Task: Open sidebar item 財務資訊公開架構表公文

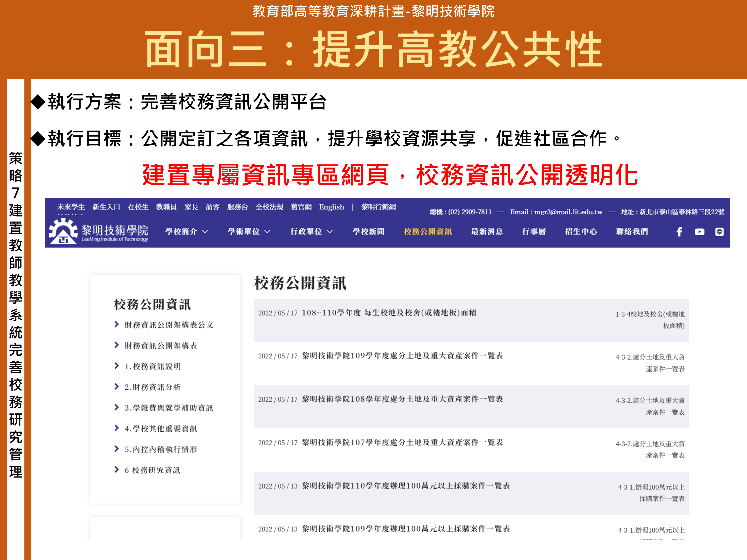Action: 169,325
